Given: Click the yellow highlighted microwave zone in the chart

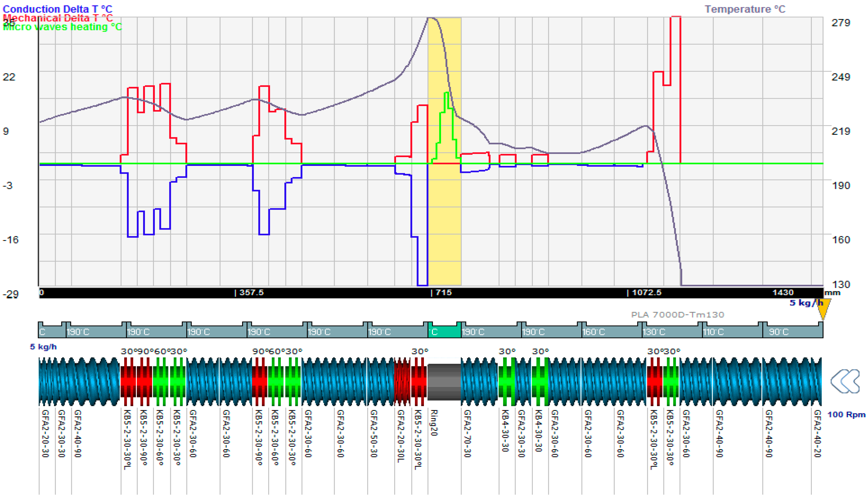Looking at the screenshot, I should pyautogui.click(x=444, y=221).
